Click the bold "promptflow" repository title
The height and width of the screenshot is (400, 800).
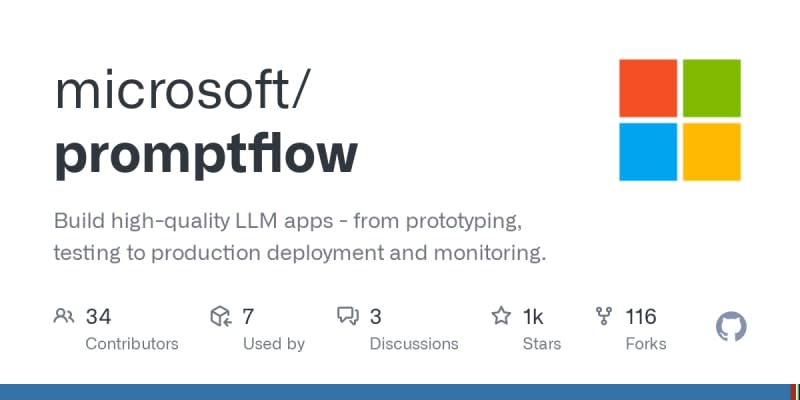[205, 154]
